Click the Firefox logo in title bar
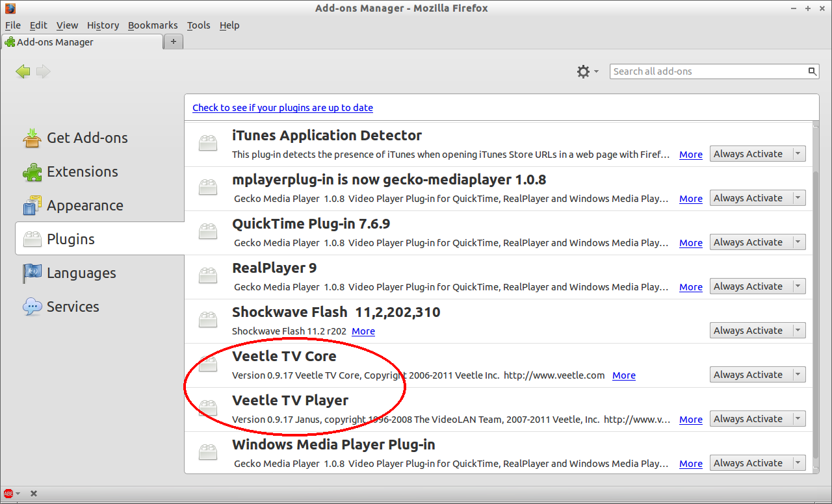The height and width of the screenshot is (504, 832). point(10,8)
